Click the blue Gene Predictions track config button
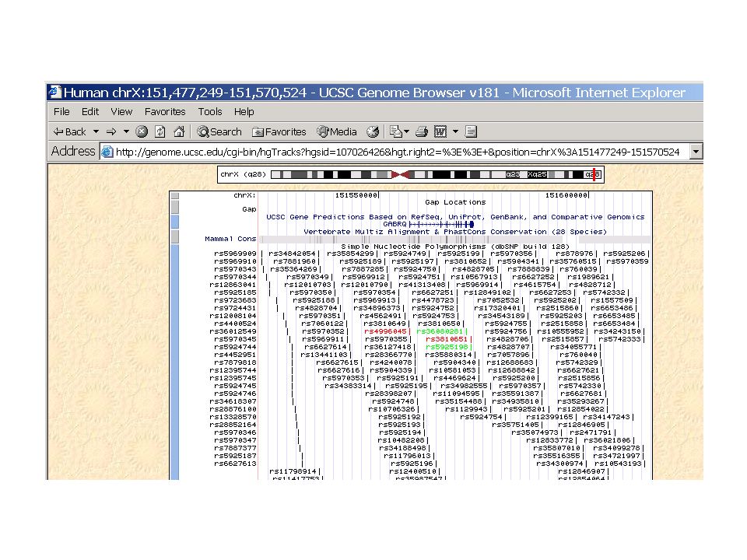The height and width of the screenshot is (560, 747). (x=174, y=222)
